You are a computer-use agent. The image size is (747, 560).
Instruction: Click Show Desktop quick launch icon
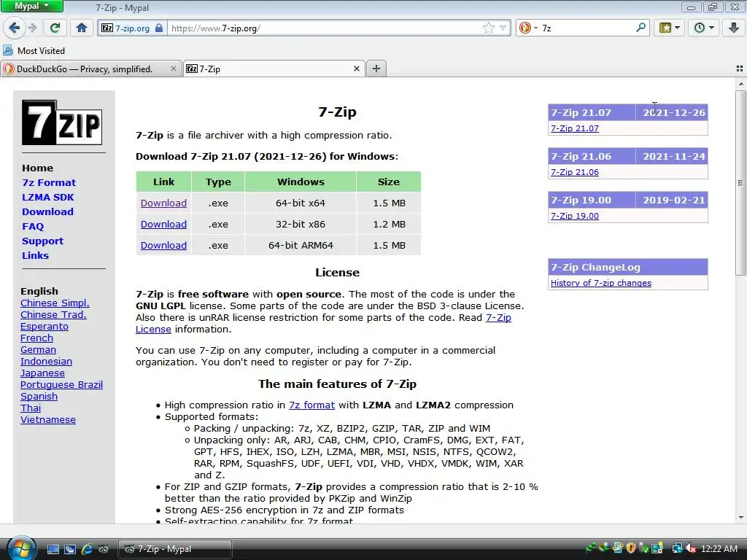[x=53, y=549]
